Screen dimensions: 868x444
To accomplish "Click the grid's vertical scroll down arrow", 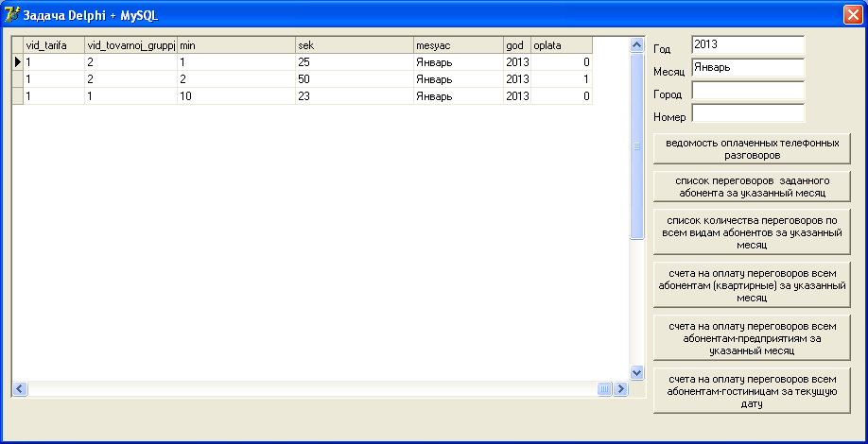I will (x=637, y=372).
